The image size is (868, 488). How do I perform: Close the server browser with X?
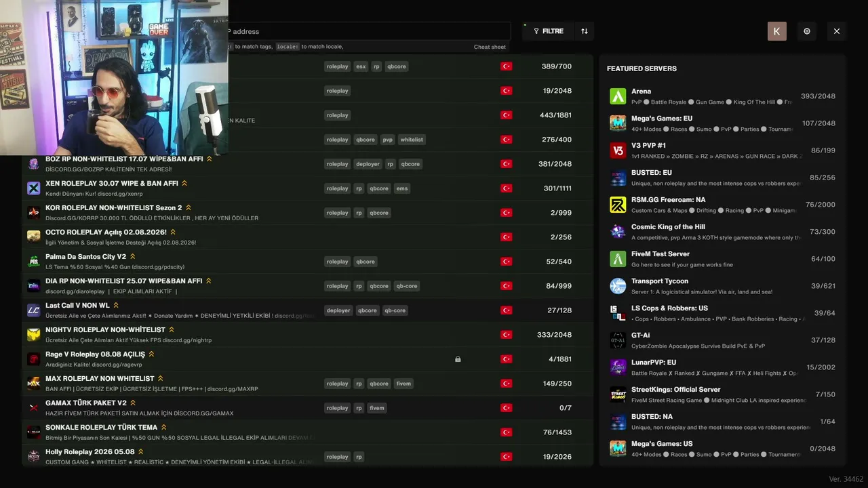tap(837, 31)
